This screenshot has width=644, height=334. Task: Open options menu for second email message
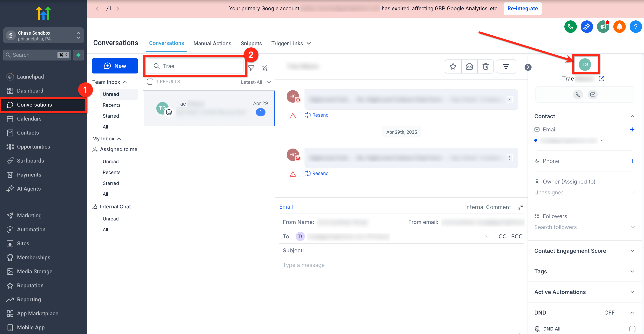509,158
